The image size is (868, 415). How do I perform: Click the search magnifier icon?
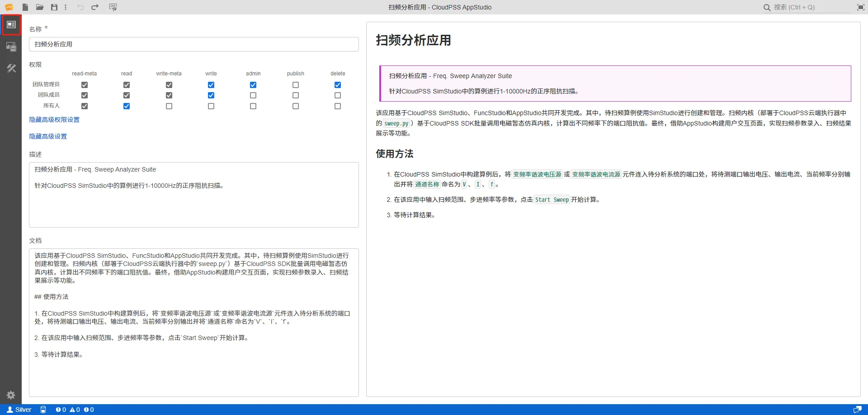point(767,7)
